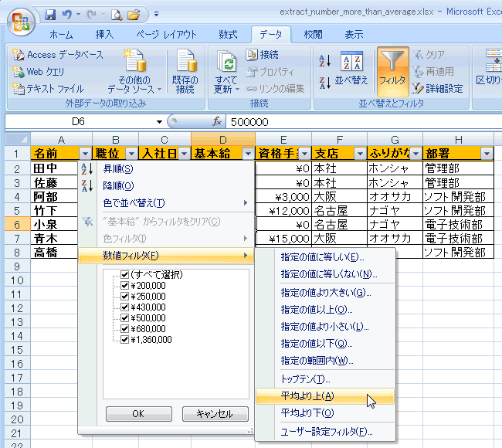Click the キャンセル button
The height and width of the screenshot is (448, 502).
pos(215,414)
